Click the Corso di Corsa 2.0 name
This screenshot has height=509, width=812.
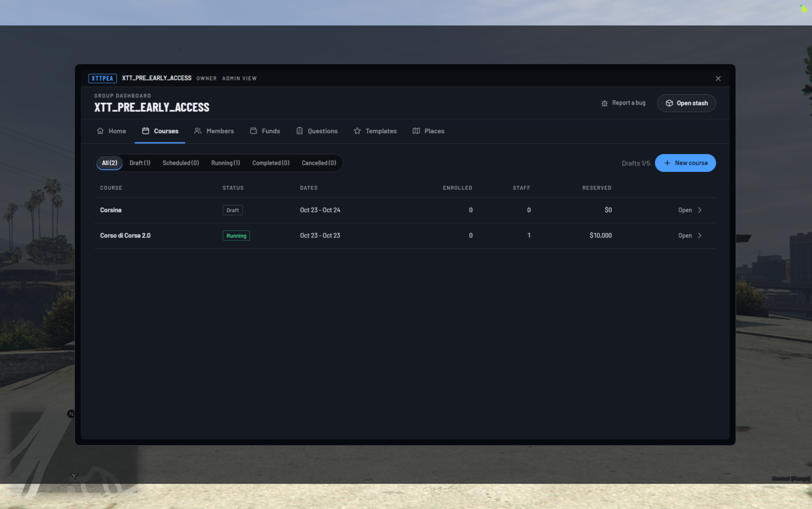(125, 236)
